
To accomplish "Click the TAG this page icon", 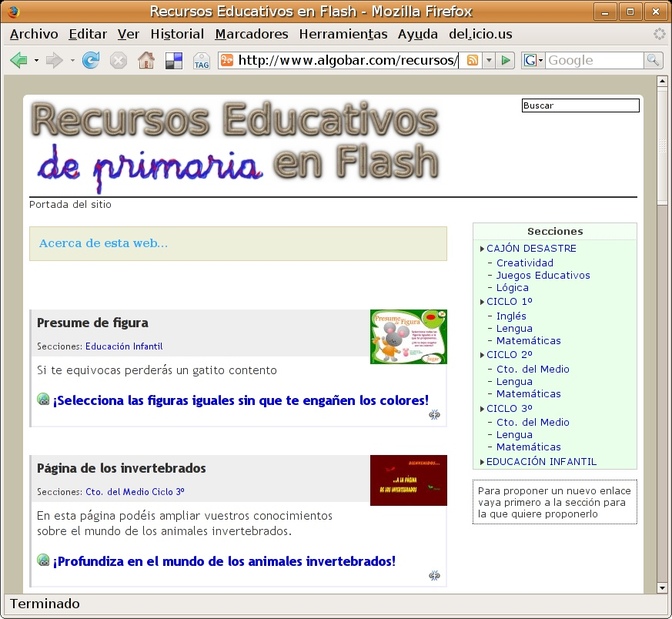I will point(201,61).
